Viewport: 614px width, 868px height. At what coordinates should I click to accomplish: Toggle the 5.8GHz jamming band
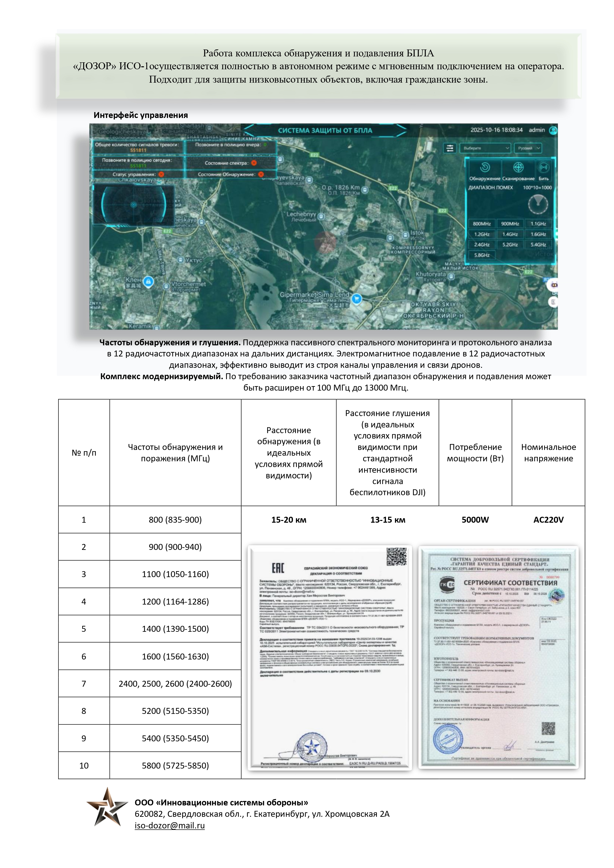(482, 255)
